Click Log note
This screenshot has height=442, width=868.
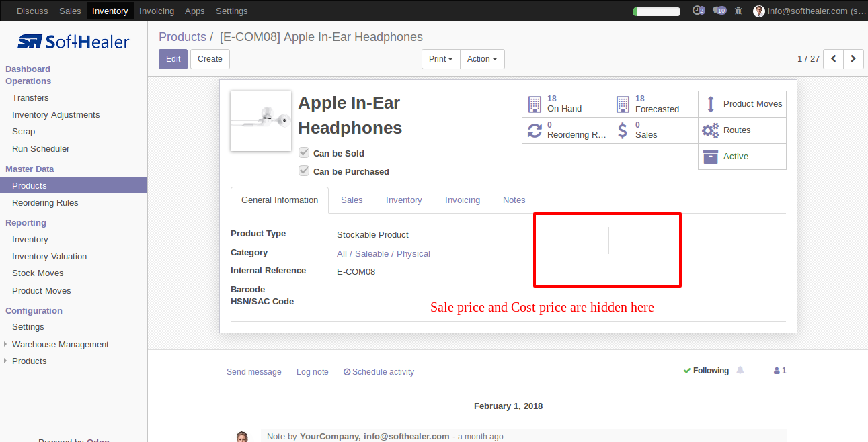[x=313, y=372]
